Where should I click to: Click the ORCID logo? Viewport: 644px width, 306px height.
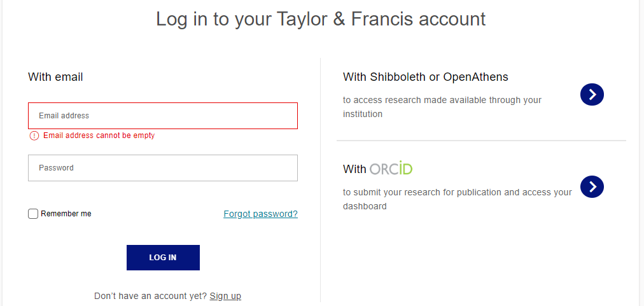click(x=391, y=169)
